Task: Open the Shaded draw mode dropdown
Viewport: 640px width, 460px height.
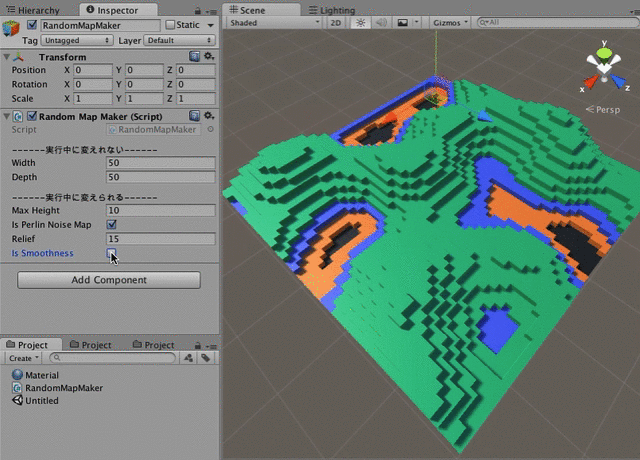Action: (274, 23)
